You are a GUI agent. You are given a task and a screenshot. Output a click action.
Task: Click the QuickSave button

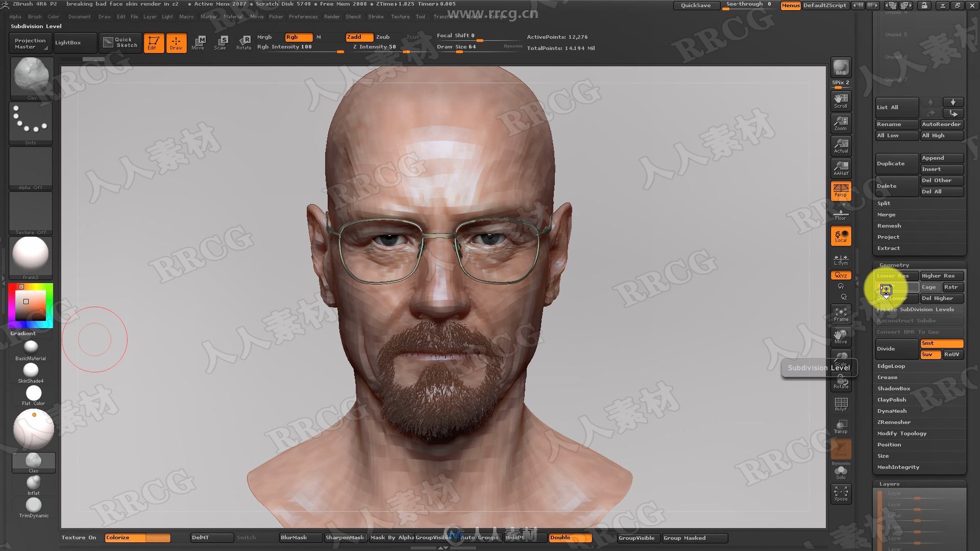(695, 5)
